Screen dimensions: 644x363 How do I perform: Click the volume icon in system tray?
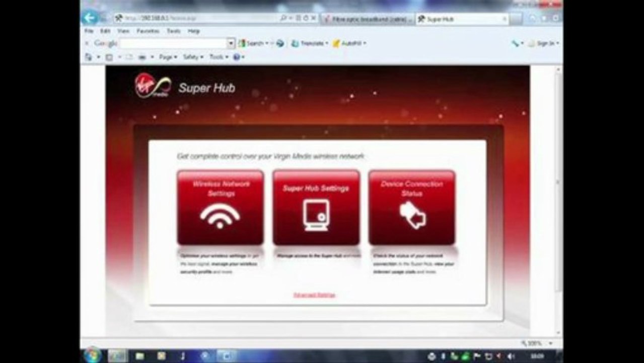click(511, 356)
